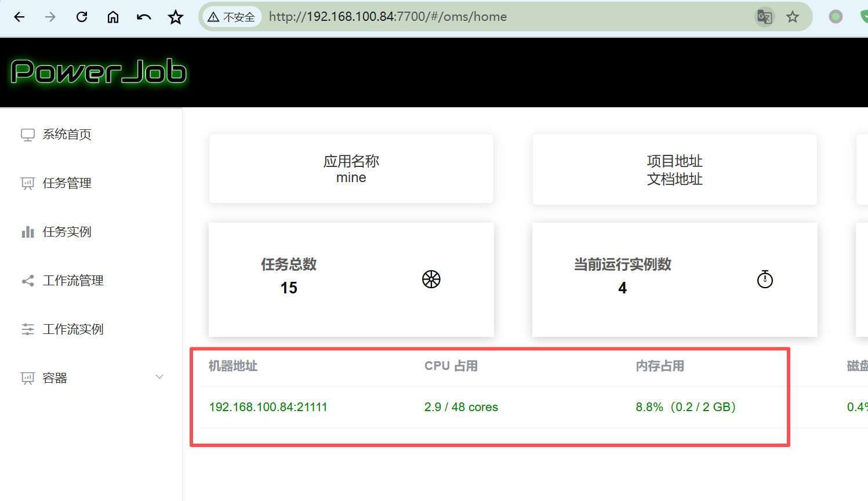Click the 内存占用 column header

pos(660,366)
